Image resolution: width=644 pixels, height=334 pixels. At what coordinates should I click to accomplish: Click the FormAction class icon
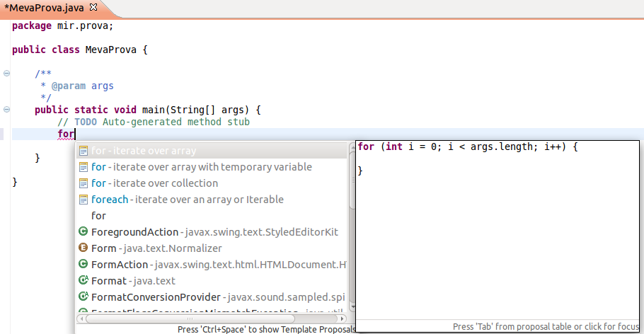click(83, 265)
